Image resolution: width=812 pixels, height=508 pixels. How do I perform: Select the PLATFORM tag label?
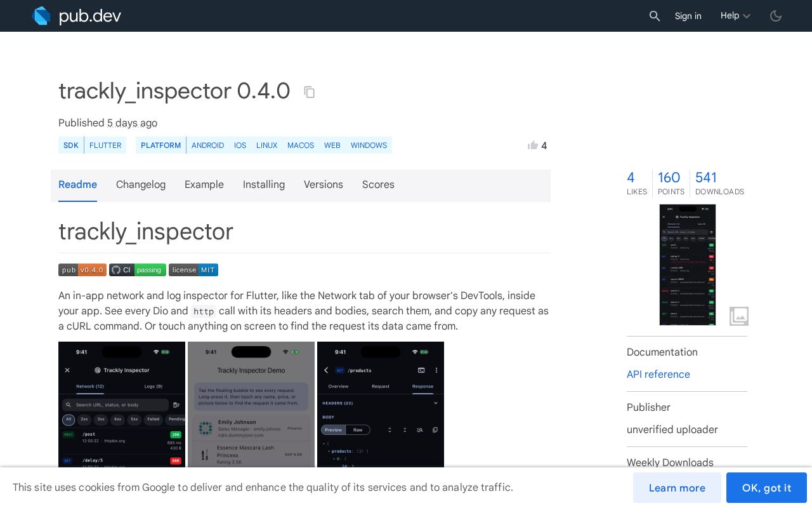click(161, 145)
